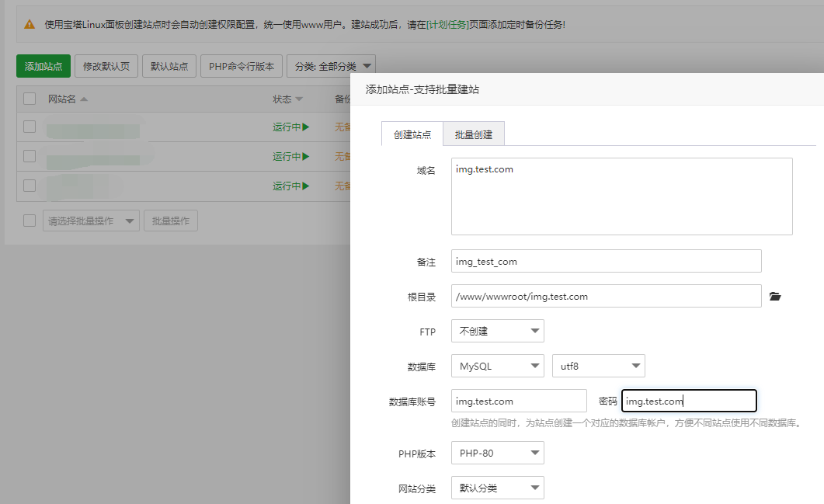This screenshot has height=504, width=824.
Task: Tick the checkbox beside the batch operation dropdown
Action: pyautogui.click(x=29, y=220)
